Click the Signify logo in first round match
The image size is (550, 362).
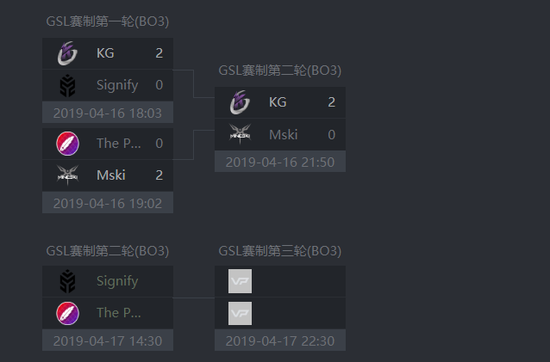[x=67, y=85]
